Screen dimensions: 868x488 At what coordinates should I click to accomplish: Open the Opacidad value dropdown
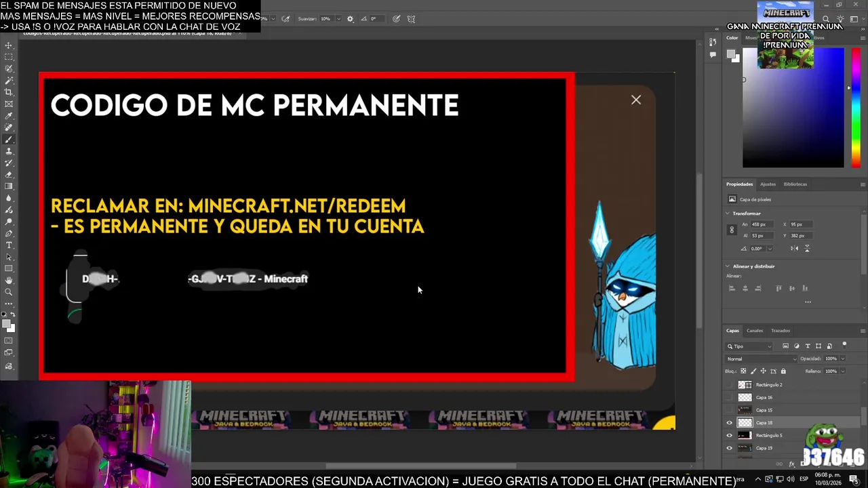(842, 359)
